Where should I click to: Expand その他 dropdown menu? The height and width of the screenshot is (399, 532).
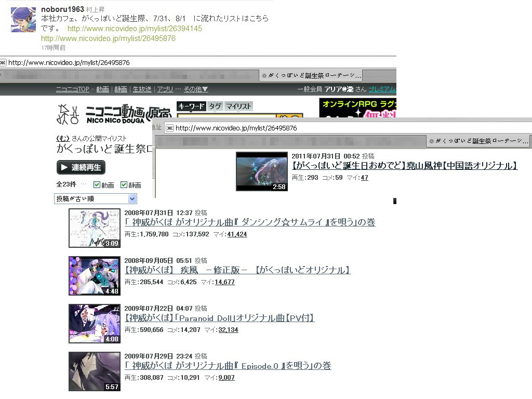(x=196, y=89)
